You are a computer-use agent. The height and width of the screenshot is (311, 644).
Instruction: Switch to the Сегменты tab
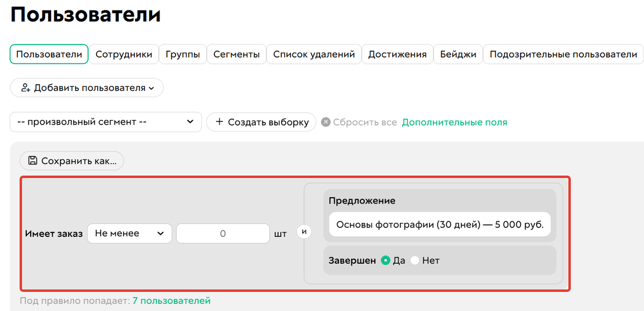[236, 54]
